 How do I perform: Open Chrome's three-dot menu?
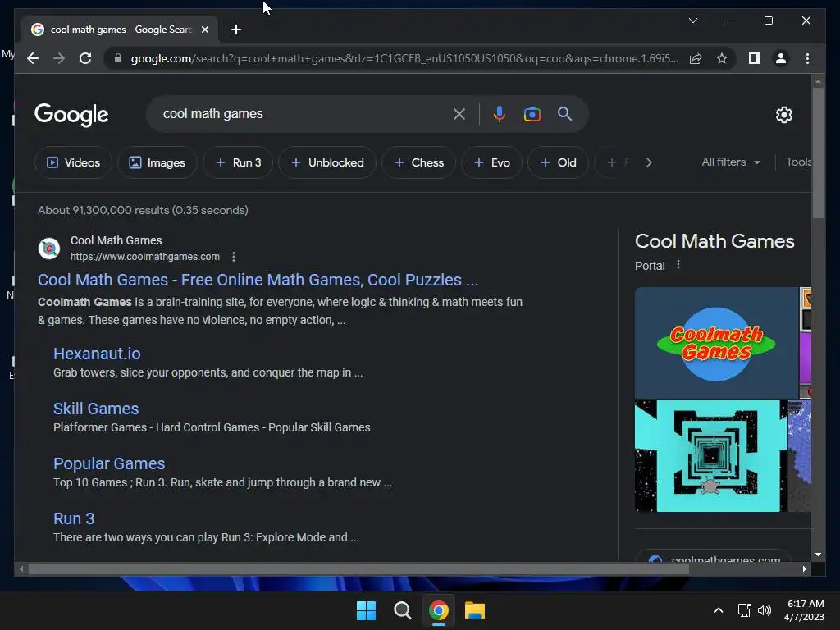tap(807, 58)
